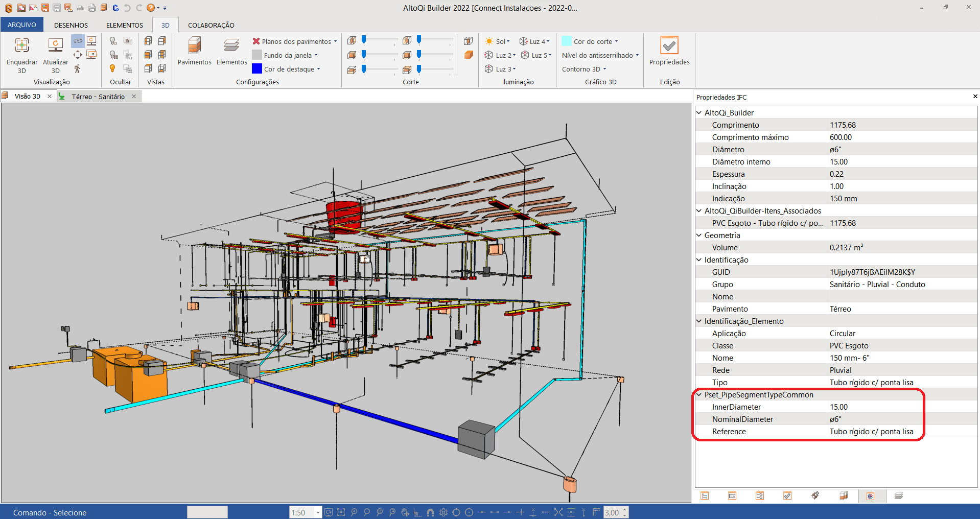Toggle the orbit view mode button

(78, 41)
